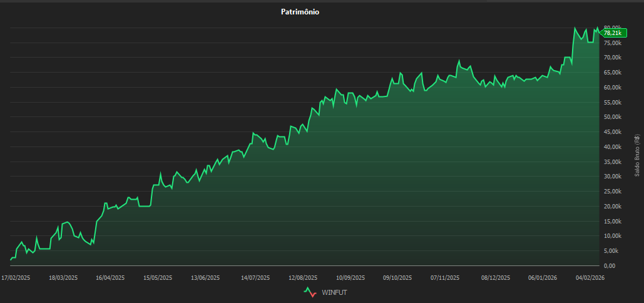Click the green 78,21k current value tag
This screenshot has height=303, width=644.
pos(612,33)
